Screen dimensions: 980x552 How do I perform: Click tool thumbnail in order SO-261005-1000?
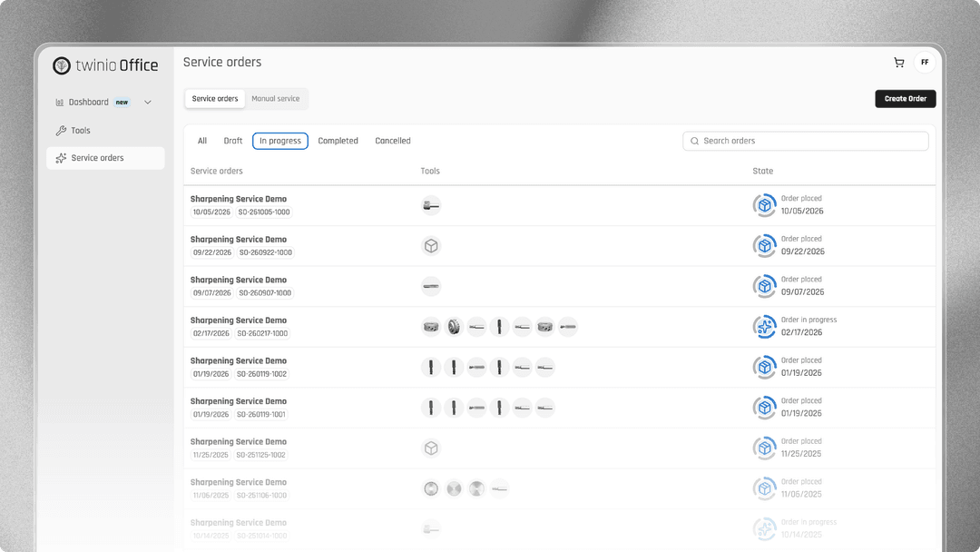[431, 206]
